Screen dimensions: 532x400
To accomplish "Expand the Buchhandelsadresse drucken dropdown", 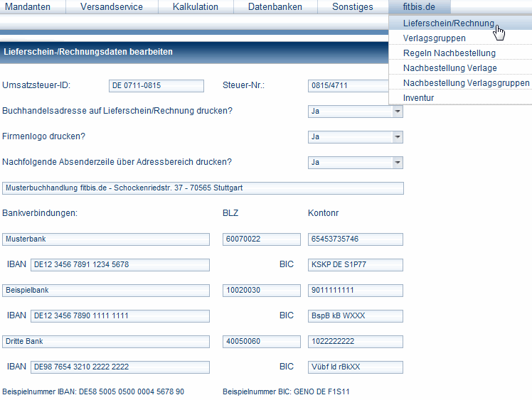I will tap(397, 112).
